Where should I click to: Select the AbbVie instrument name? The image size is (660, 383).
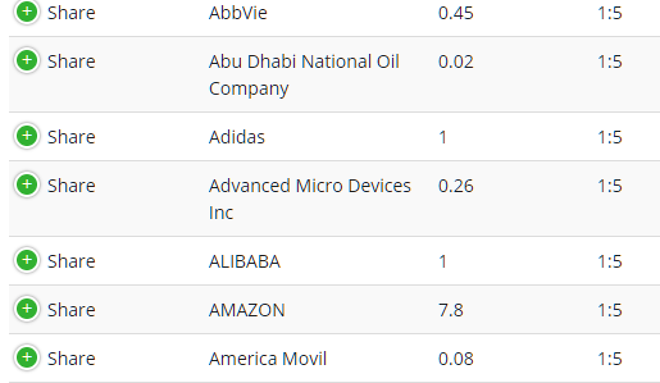click(x=238, y=13)
